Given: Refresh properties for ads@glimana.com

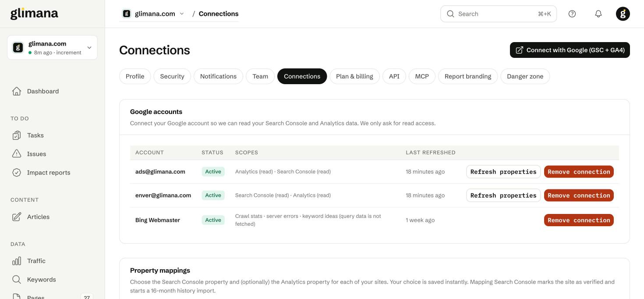Looking at the screenshot, I should [x=503, y=172].
